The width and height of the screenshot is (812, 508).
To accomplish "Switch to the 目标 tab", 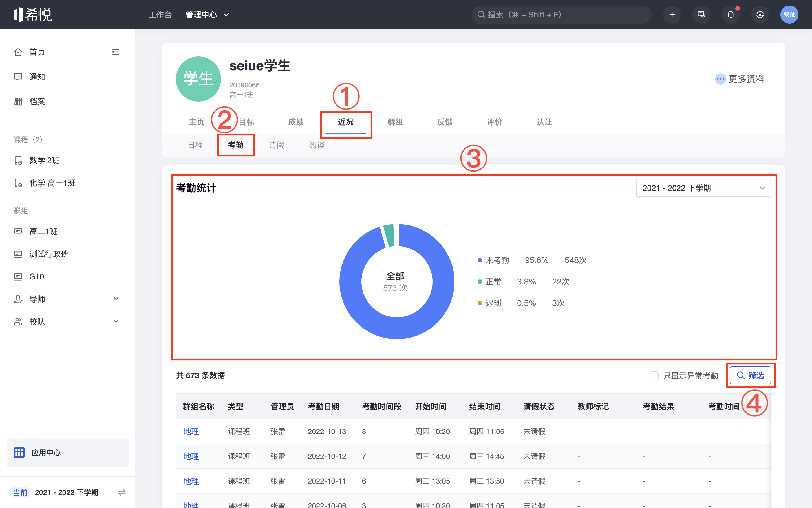I will pyautogui.click(x=246, y=122).
